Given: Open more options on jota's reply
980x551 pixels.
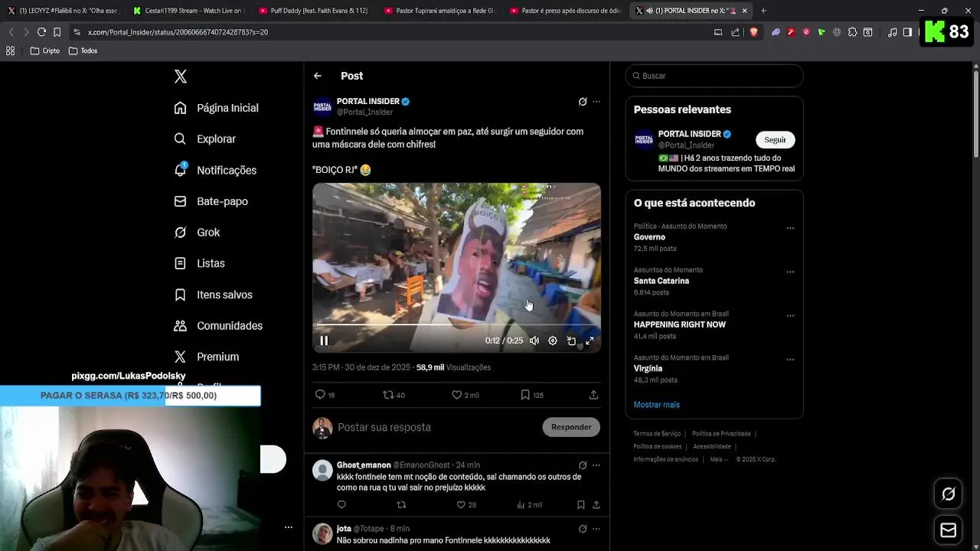Looking at the screenshot, I should 596,529.
